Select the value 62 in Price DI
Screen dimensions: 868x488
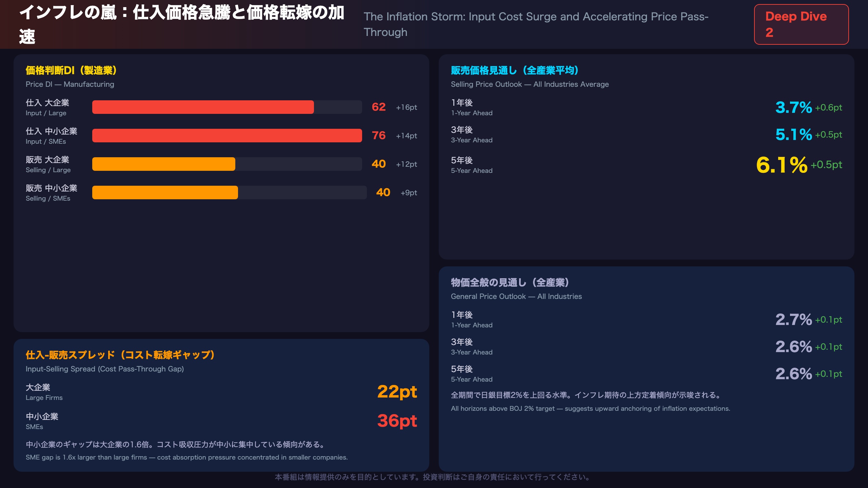(x=379, y=107)
